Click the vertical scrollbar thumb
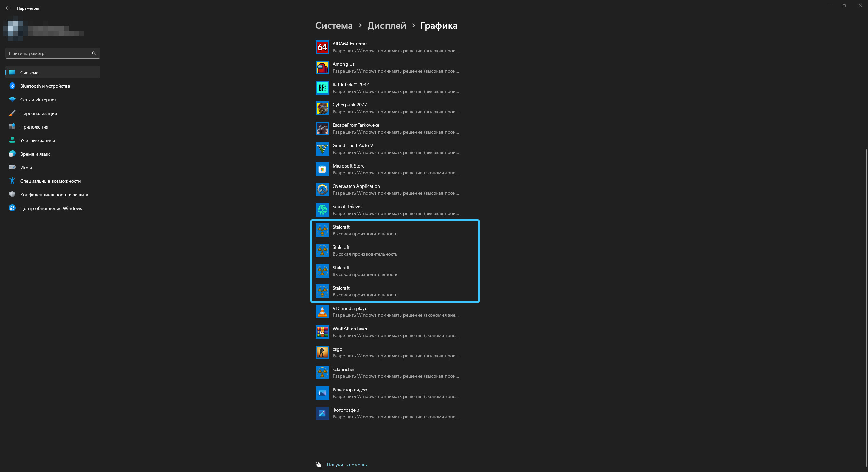868x472 pixels. [866, 308]
